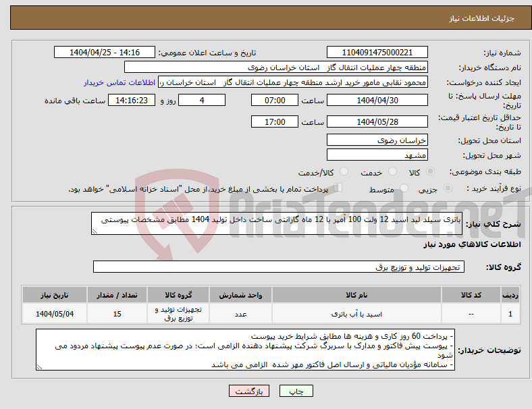Image resolution: width=532 pixels, height=409 pixels.
Task: Click the remaining time field 14:16:23
Action: 132,101
